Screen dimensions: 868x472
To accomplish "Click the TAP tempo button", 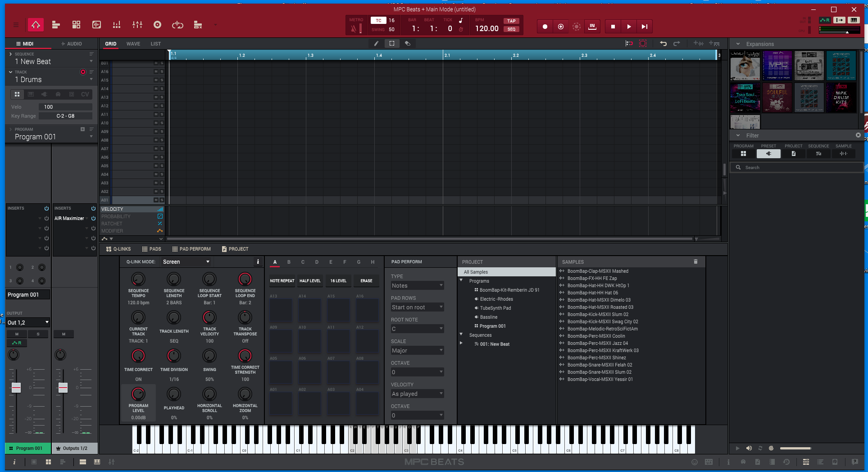I will point(511,21).
